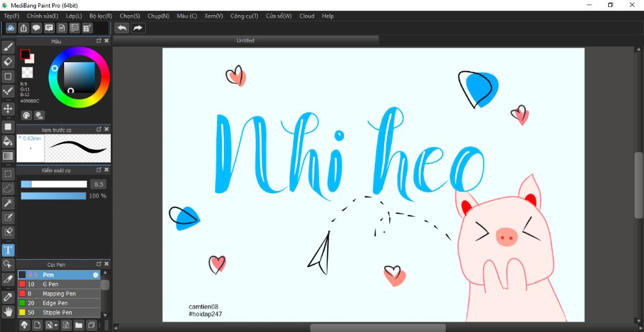
Task: Click the export share icon
Action: tap(24, 28)
